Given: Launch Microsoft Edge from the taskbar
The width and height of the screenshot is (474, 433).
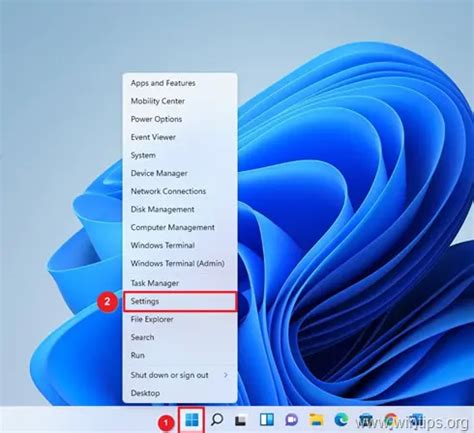Looking at the screenshot, I should point(341,419).
